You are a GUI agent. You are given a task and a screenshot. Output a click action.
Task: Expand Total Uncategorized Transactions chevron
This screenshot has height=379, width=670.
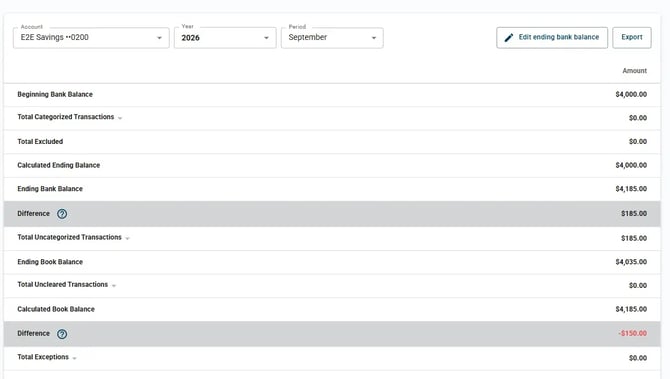tap(127, 238)
